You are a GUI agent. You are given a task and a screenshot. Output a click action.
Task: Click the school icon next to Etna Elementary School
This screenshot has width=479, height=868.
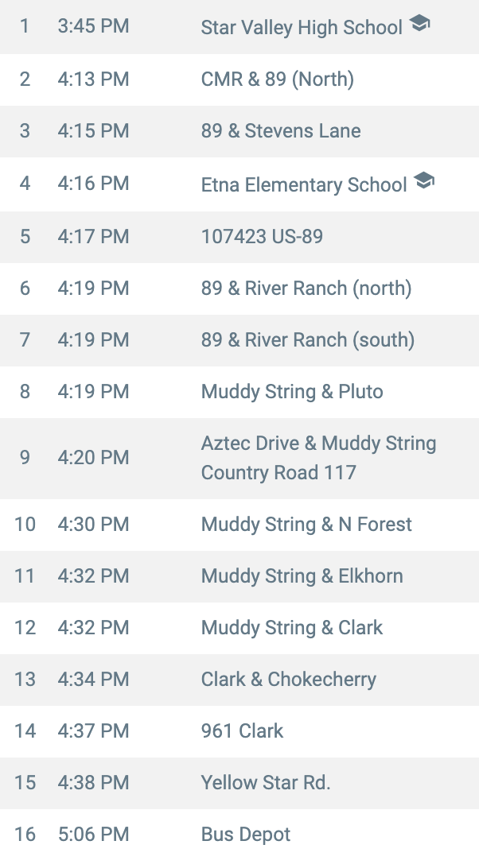pos(424,181)
